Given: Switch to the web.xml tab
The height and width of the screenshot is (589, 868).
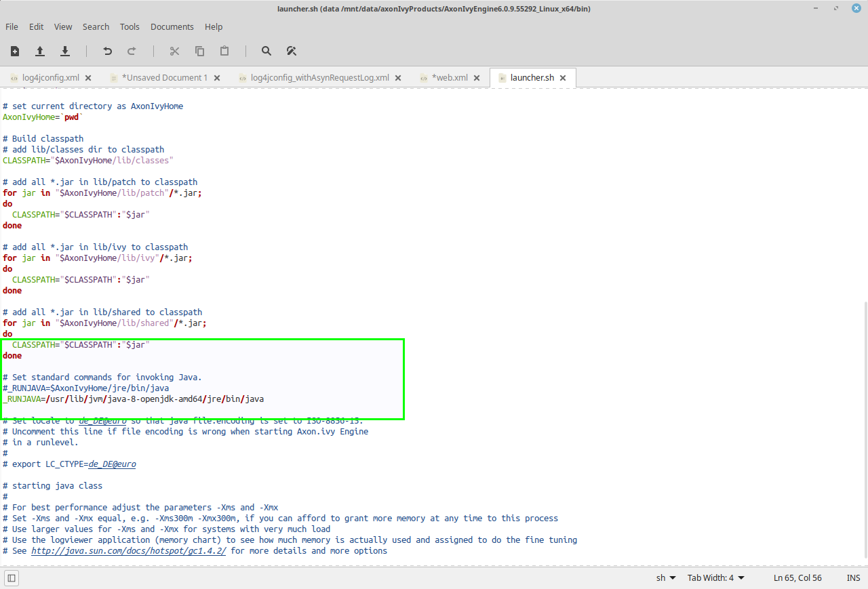Looking at the screenshot, I should pyautogui.click(x=450, y=78).
